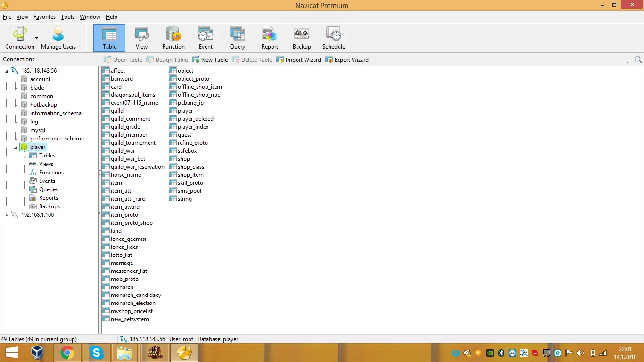This screenshot has height=362, width=644.
Task: Click Design Table button
Action: click(x=167, y=60)
